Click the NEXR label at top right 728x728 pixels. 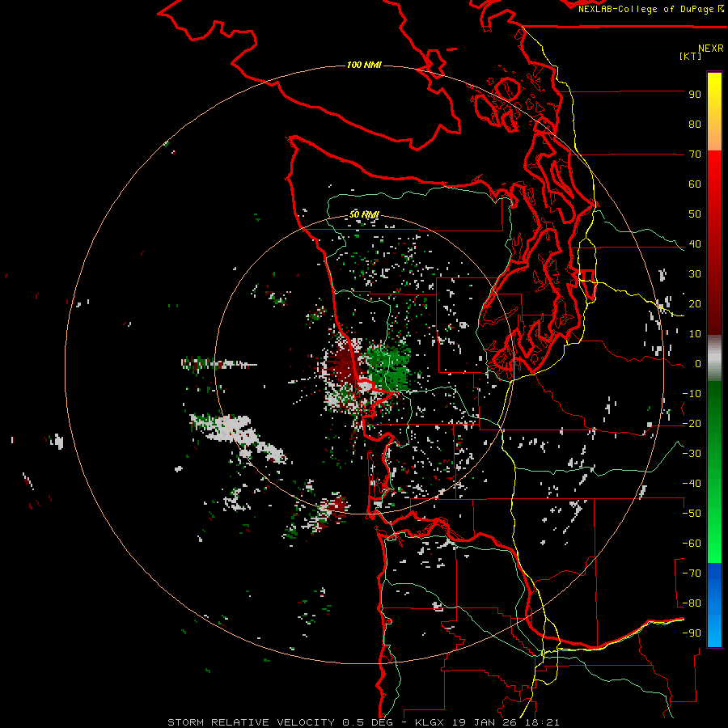click(711, 49)
